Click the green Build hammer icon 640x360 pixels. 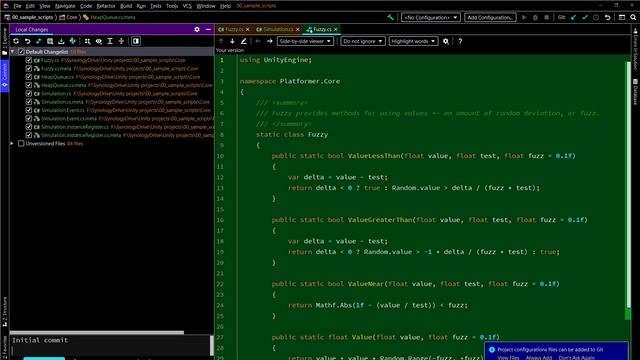pos(391,17)
